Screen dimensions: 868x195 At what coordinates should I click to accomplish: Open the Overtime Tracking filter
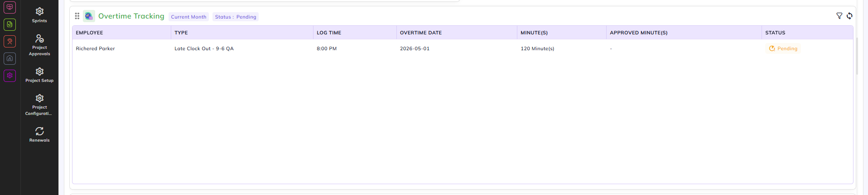[x=839, y=16]
